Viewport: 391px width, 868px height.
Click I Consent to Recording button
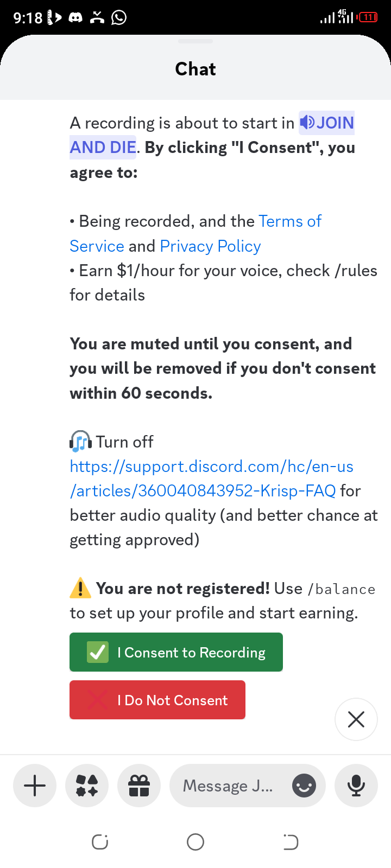click(x=176, y=652)
